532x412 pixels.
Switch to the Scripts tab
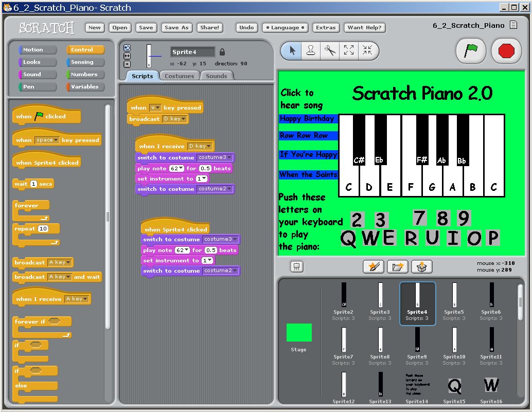coord(142,76)
